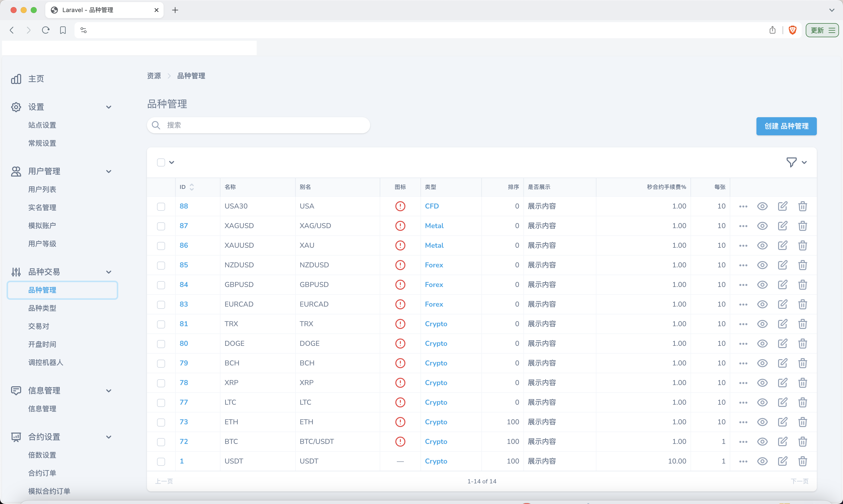Screen dimensions: 843x504
Task: Sort the table by ID column
Action: click(x=186, y=187)
